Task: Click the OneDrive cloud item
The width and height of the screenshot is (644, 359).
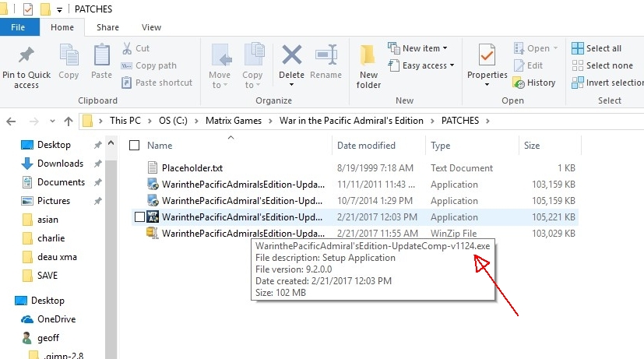Action: point(48,319)
